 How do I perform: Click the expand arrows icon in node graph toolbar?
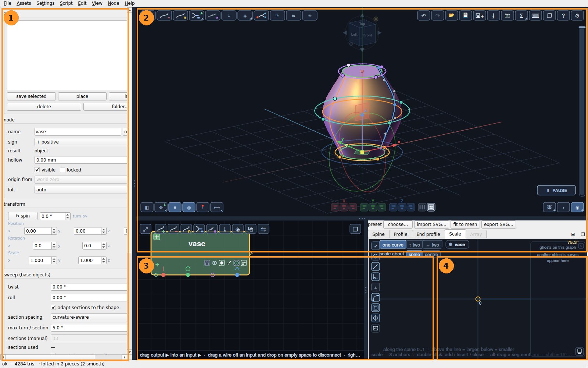[146, 229]
